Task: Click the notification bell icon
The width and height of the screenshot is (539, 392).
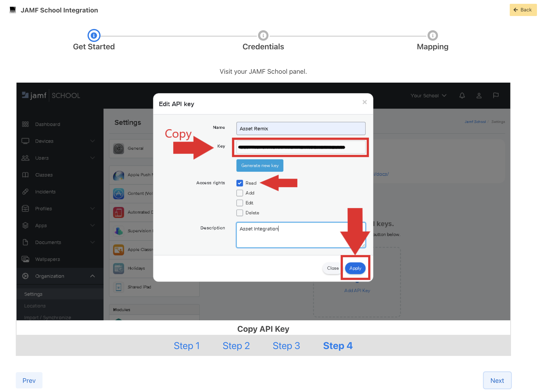Action: [462, 96]
